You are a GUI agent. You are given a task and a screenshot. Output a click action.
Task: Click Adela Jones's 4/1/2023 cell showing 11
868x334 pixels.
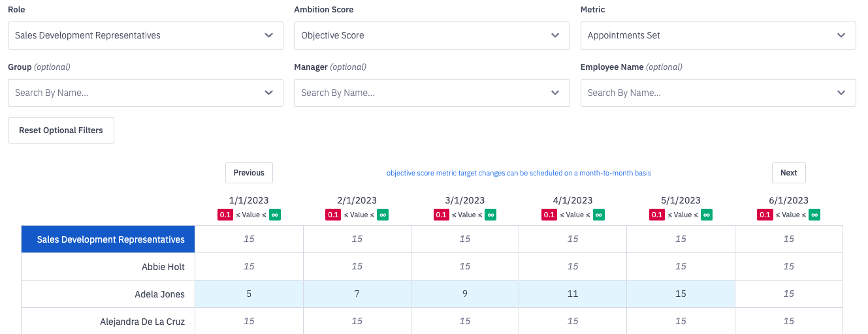[x=573, y=294]
